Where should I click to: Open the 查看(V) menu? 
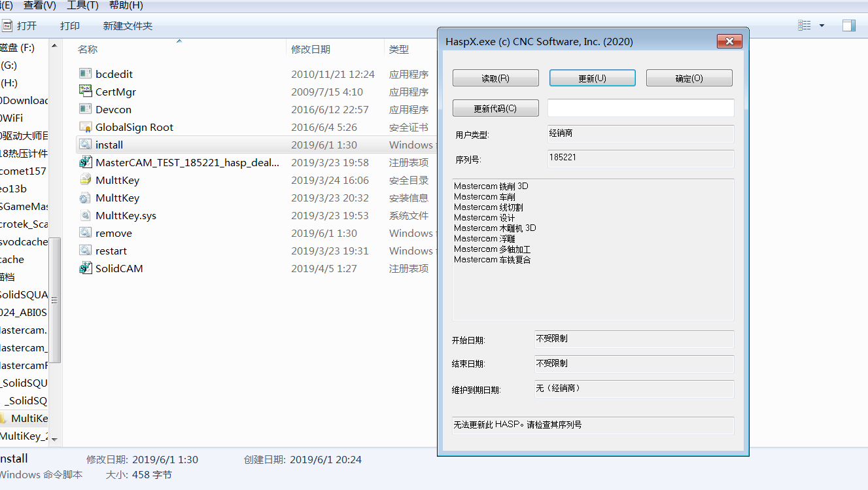pos(40,5)
